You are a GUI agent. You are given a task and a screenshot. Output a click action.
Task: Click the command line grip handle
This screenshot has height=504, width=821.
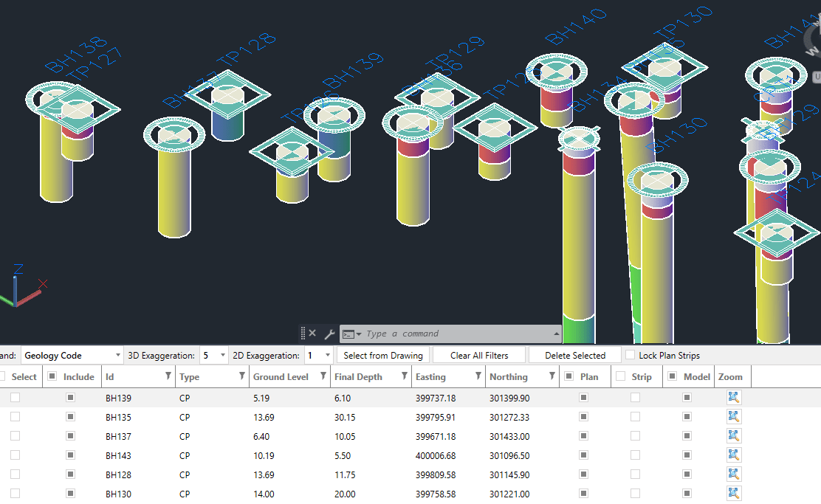tap(303, 334)
